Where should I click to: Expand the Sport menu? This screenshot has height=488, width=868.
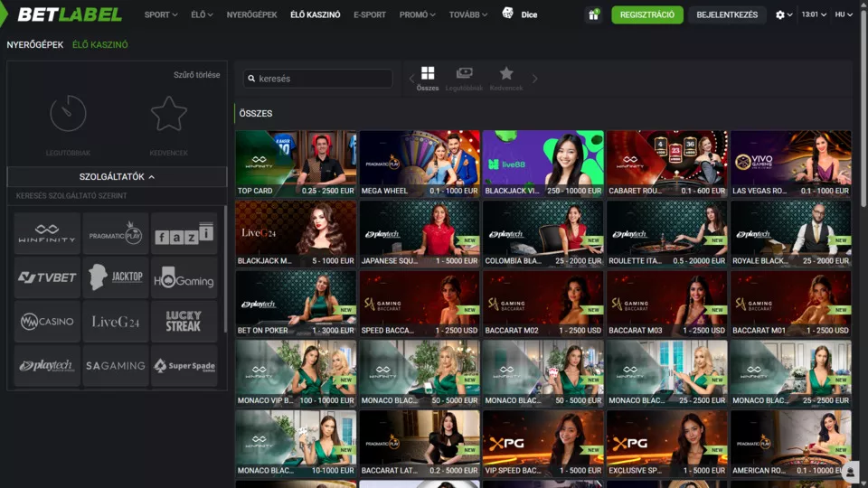coord(161,14)
